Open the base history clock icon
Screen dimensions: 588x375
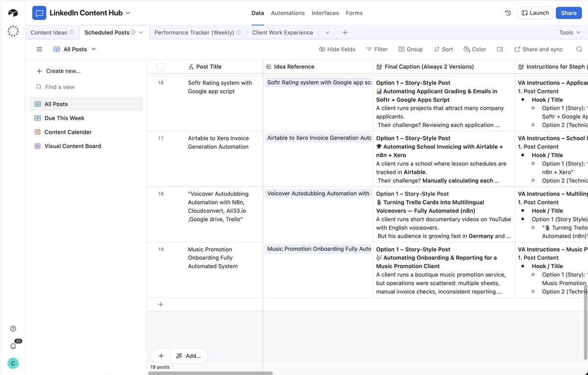click(508, 13)
